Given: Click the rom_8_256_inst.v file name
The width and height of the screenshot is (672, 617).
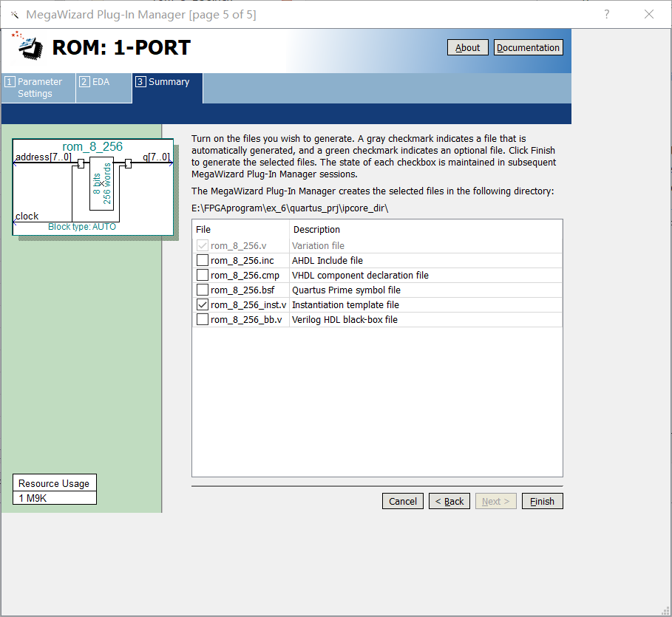Looking at the screenshot, I should coord(248,304).
